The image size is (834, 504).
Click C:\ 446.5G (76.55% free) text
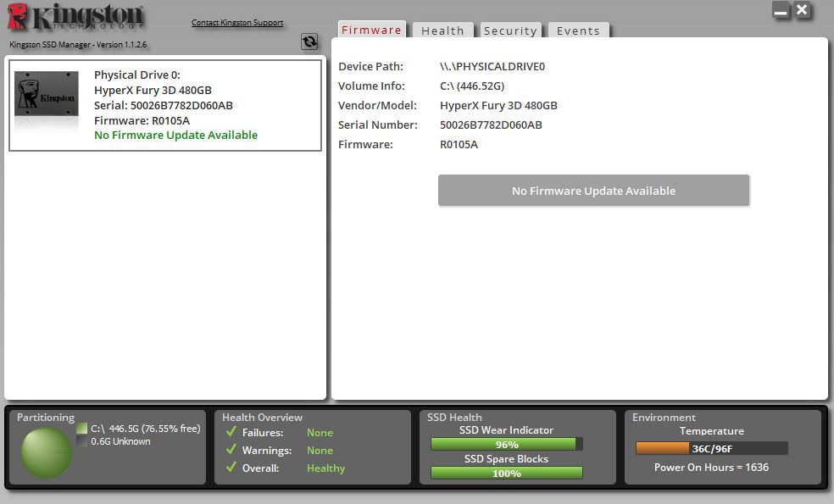[146, 429]
